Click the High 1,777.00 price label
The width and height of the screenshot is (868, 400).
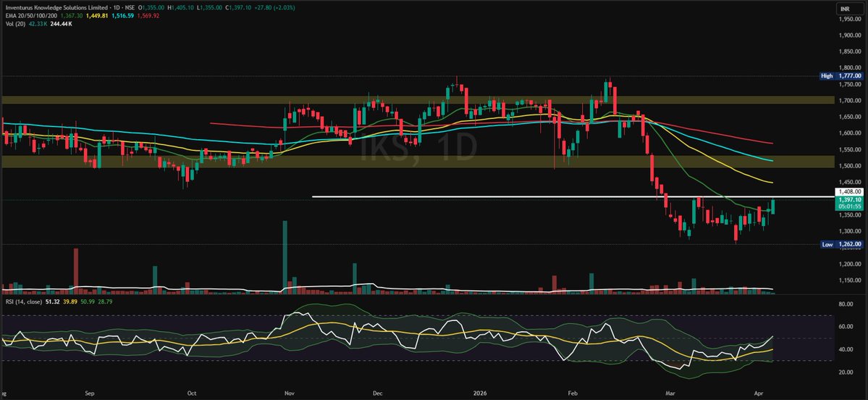842,76
